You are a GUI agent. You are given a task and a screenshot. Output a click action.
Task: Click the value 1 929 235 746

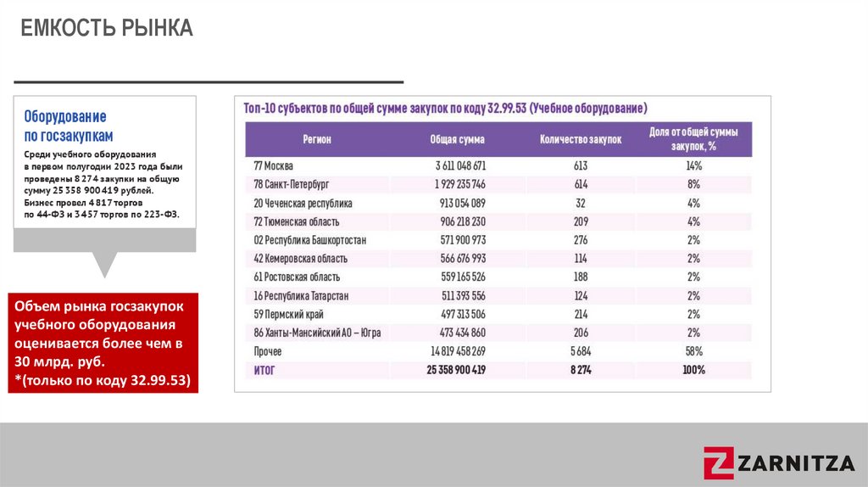460,184
